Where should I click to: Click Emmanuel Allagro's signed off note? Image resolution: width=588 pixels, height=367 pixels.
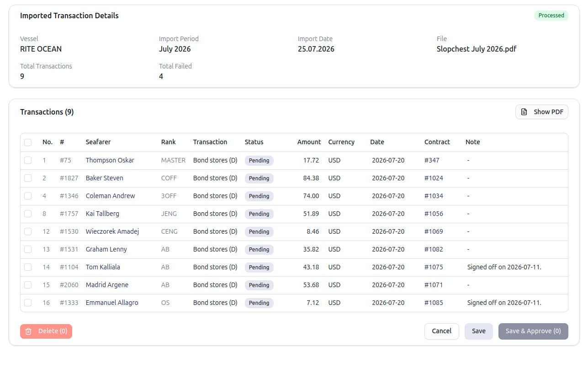(x=504, y=303)
